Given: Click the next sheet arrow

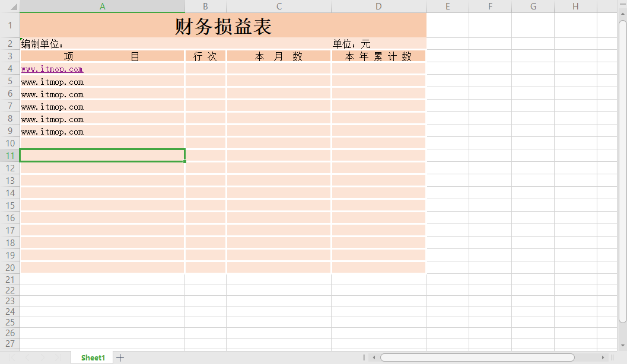Looking at the screenshot, I should (x=42, y=357).
